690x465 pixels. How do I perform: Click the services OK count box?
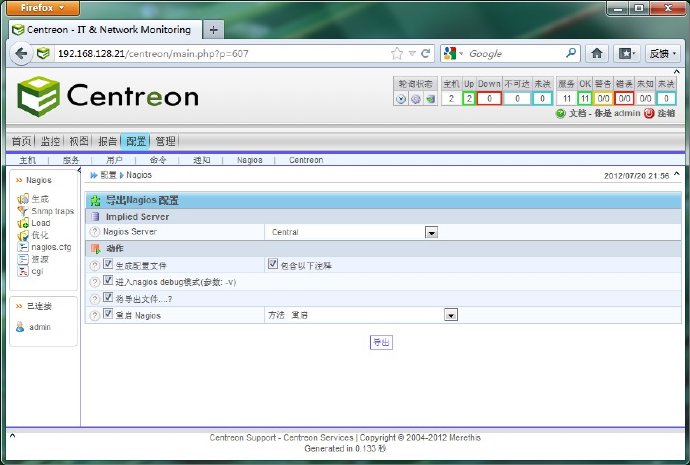click(585, 99)
